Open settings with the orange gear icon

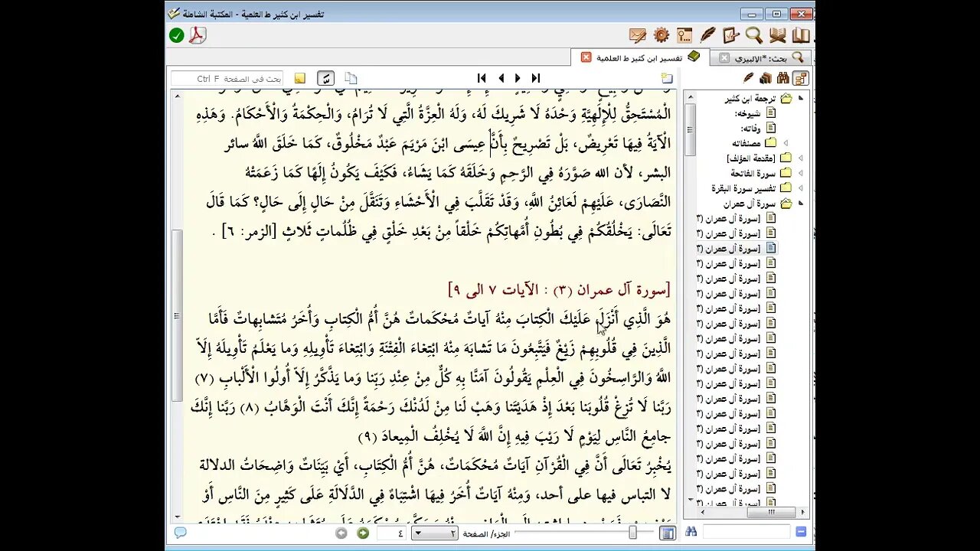coord(661,35)
